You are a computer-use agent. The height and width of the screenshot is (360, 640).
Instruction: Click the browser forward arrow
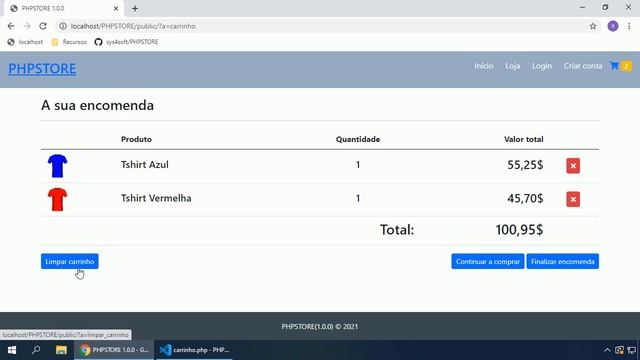pos(27,26)
